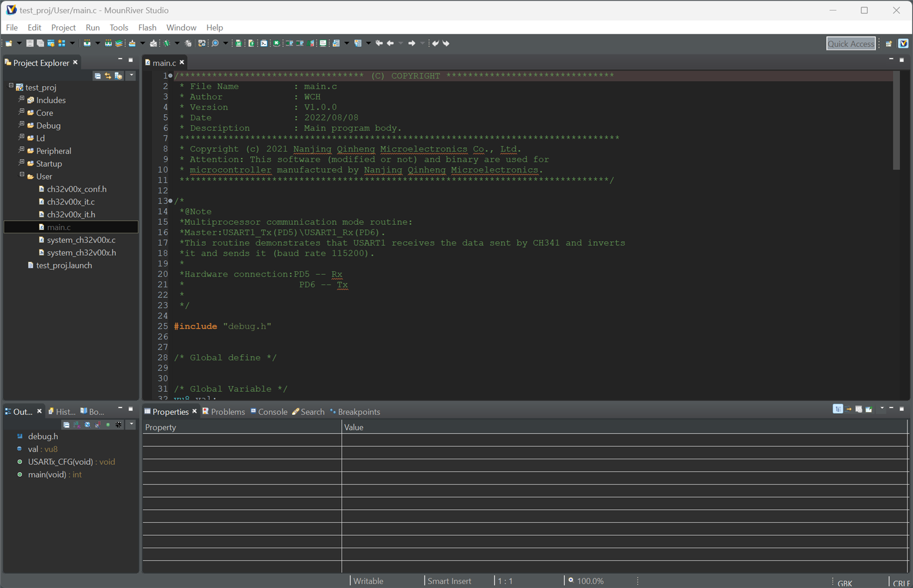Toggle Sort in the Outline toolbar

[77, 424]
